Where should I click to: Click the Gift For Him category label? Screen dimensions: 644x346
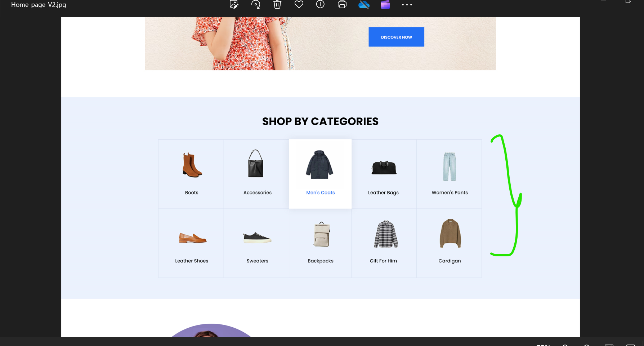pyautogui.click(x=383, y=261)
